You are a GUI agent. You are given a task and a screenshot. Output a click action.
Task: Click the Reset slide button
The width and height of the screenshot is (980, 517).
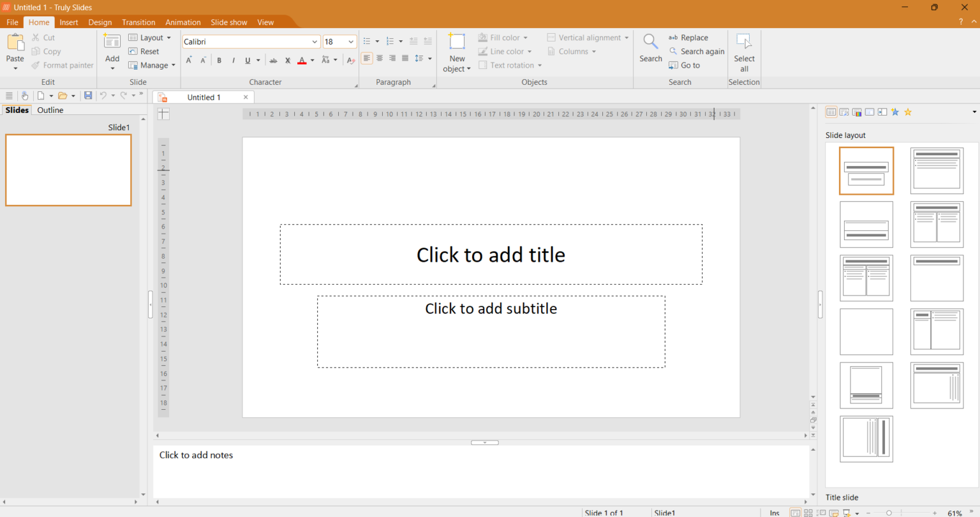(x=144, y=52)
